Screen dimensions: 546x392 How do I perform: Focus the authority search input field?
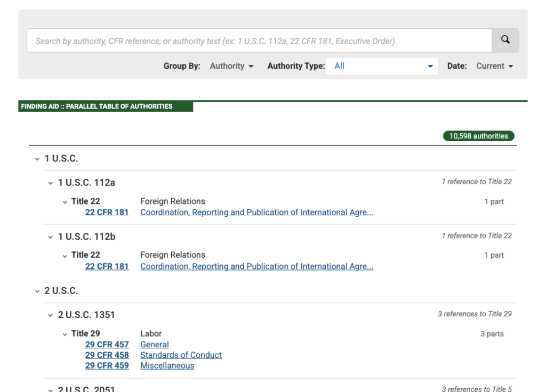click(x=260, y=40)
